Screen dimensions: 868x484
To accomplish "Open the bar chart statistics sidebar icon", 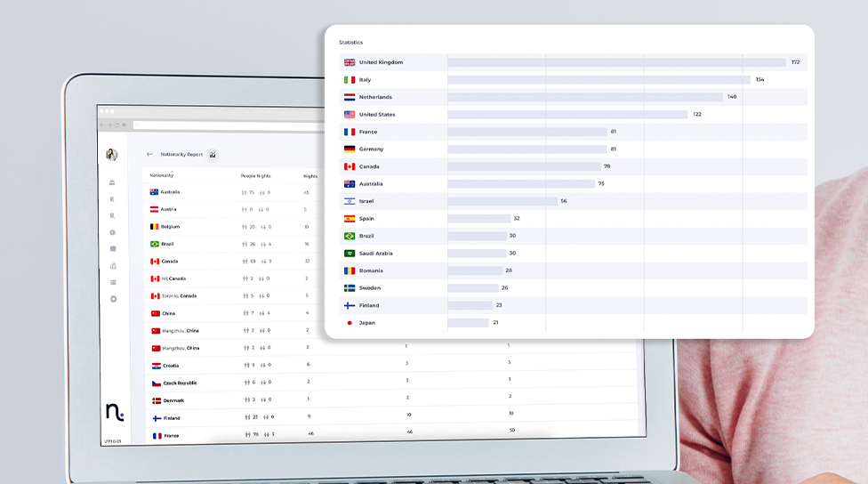I will (x=113, y=266).
